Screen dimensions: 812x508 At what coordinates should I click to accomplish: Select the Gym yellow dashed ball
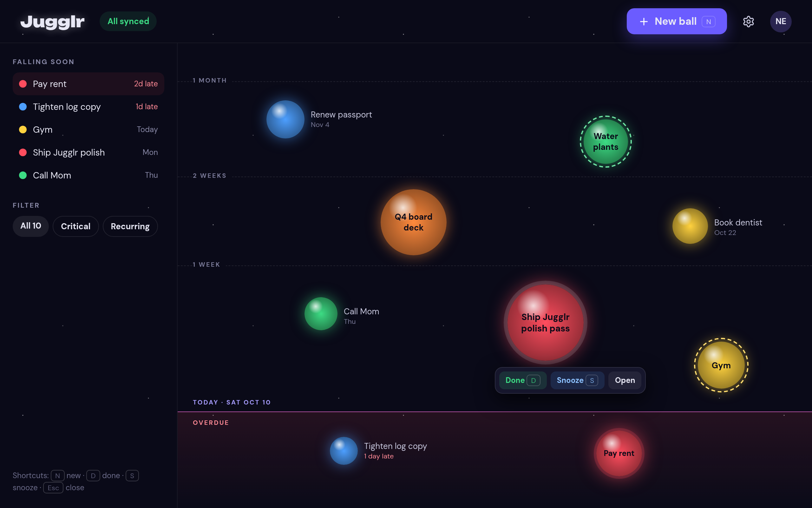click(721, 365)
